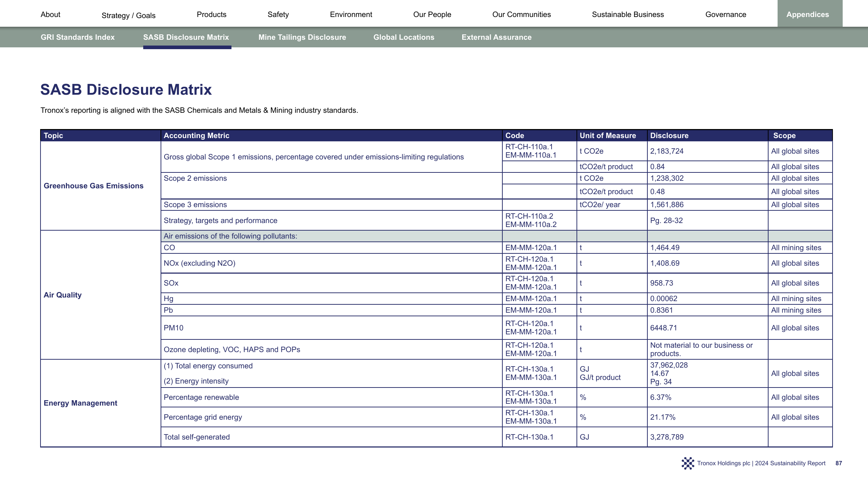Screen dimensions: 868x488
Task: Open the About navigation tab
Action: (50, 14)
